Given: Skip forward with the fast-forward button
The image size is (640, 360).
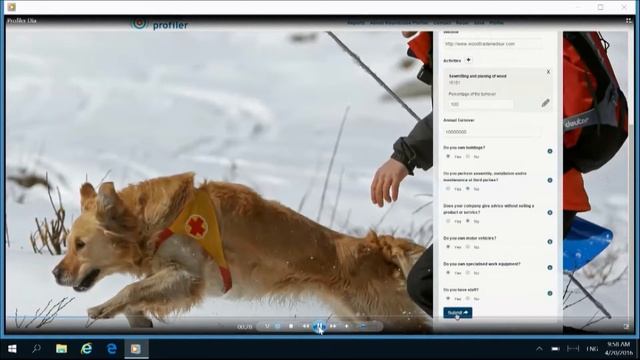Looking at the screenshot, I should (333, 326).
